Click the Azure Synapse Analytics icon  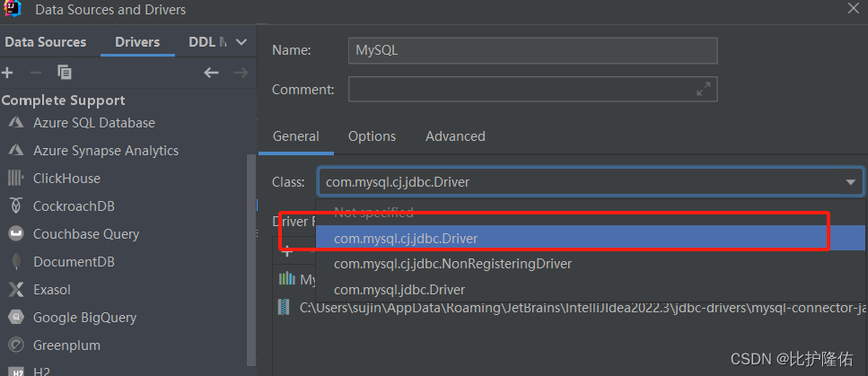tap(15, 150)
